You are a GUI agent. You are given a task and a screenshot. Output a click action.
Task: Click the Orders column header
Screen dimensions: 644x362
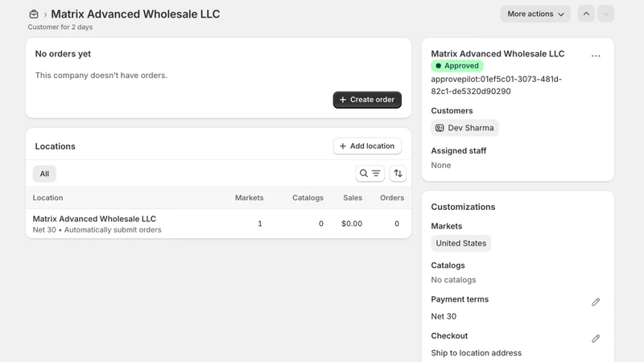coord(392,198)
